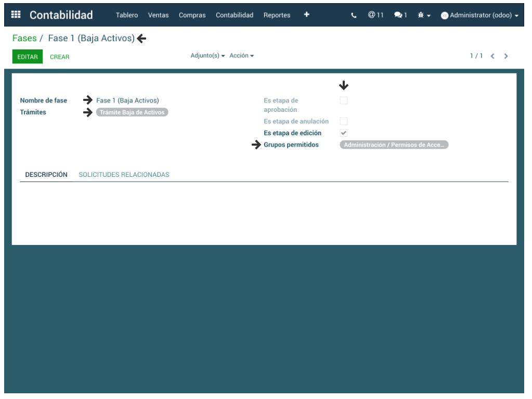532x399 pixels.
Task: Toggle the Es etapa de edición checkbox
Action: point(344,133)
